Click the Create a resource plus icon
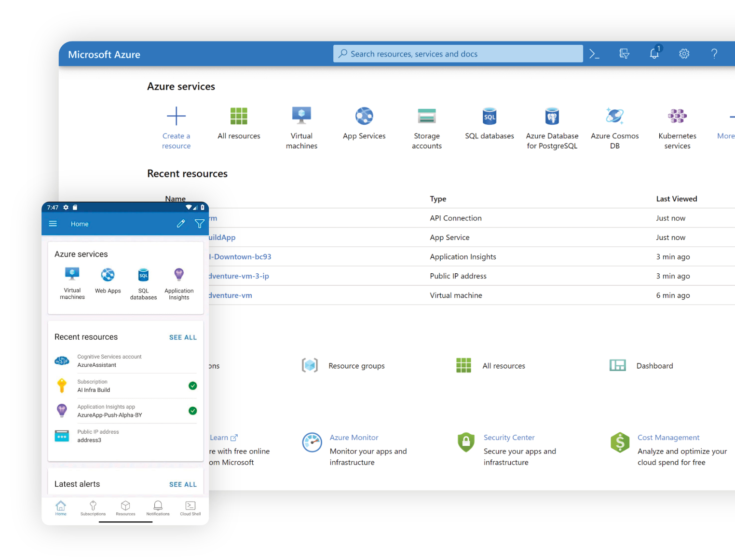 tap(176, 116)
